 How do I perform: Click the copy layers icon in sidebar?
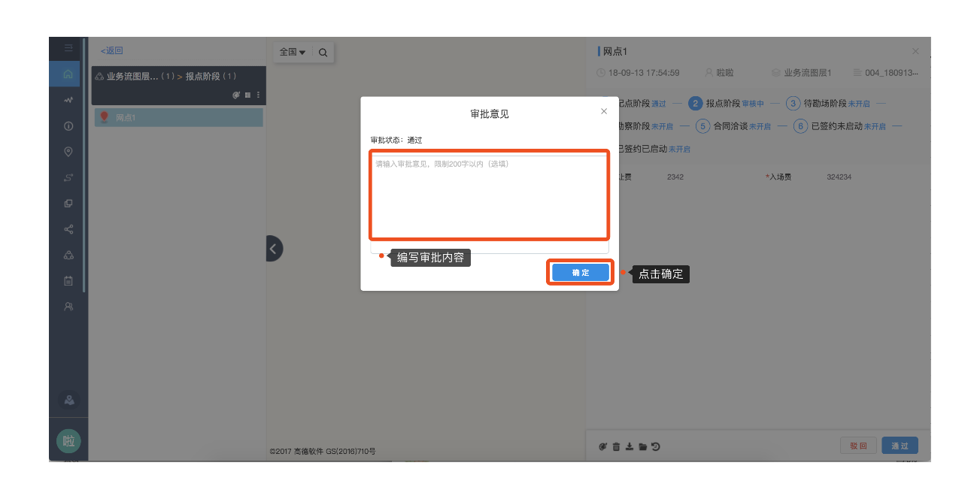coord(68,203)
